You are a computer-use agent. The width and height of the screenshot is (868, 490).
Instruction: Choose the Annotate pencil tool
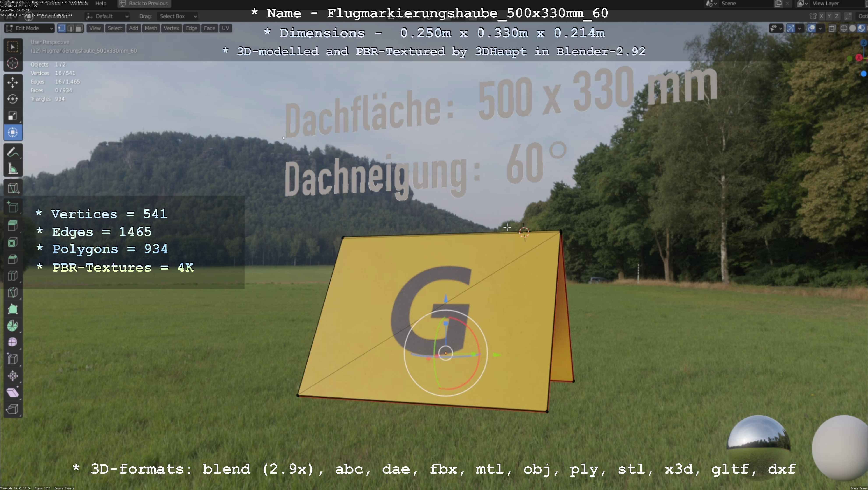pos(13,152)
